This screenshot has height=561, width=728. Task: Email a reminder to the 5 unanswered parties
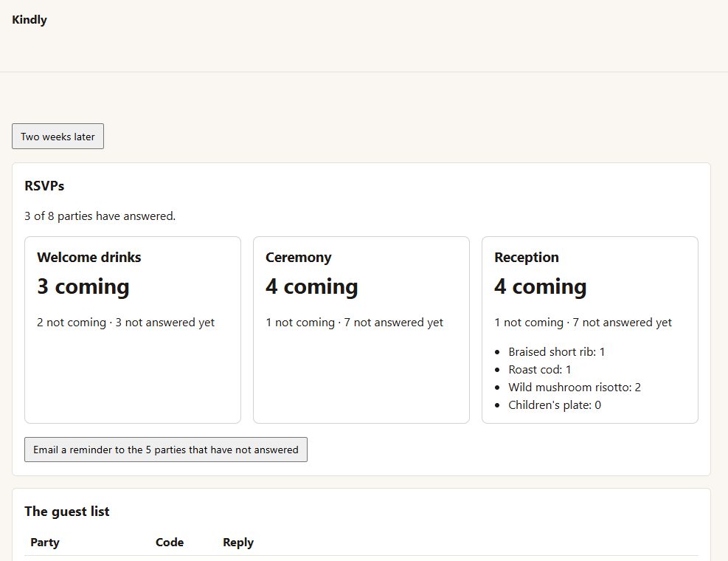tap(166, 450)
